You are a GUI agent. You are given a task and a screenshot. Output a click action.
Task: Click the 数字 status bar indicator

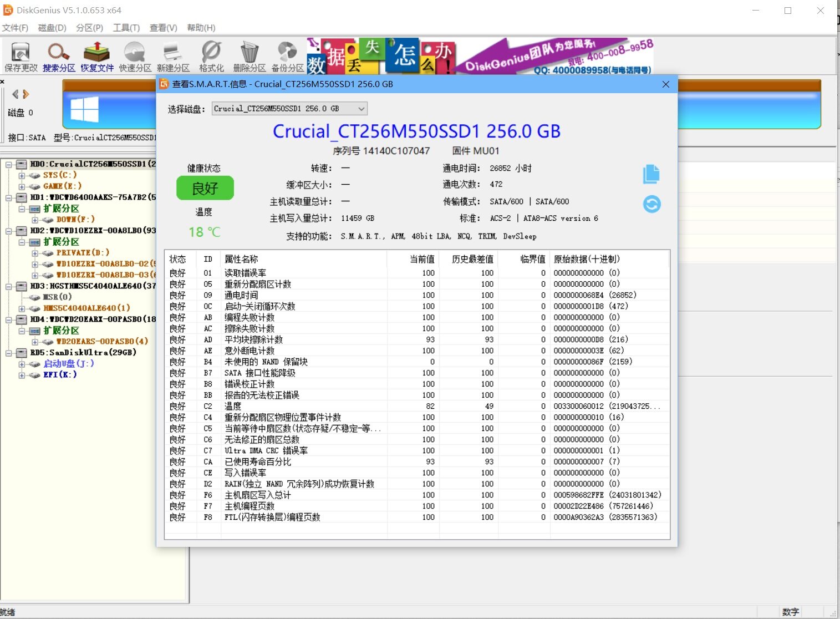coord(790,612)
